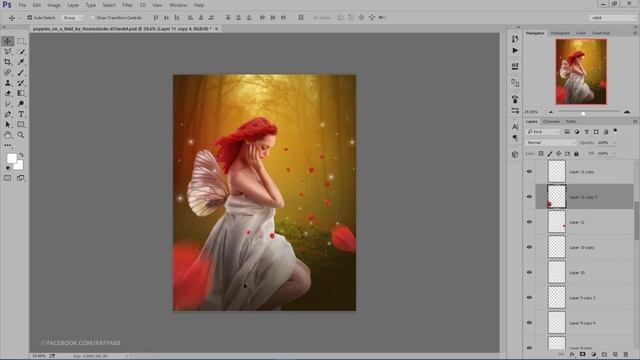Viewport: 640px width, 360px height.
Task: Open the Fill value dropdown arrow
Action: (614, 154)
